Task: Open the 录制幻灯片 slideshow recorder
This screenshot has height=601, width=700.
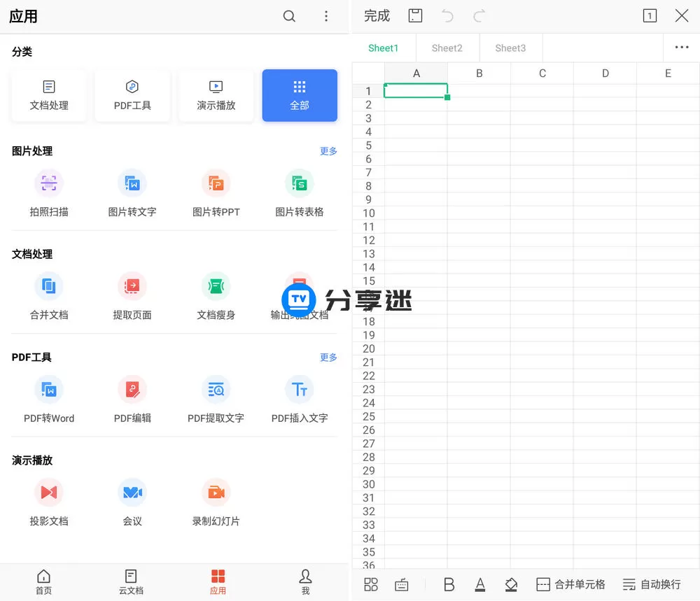Action: (x=216, y=502)
